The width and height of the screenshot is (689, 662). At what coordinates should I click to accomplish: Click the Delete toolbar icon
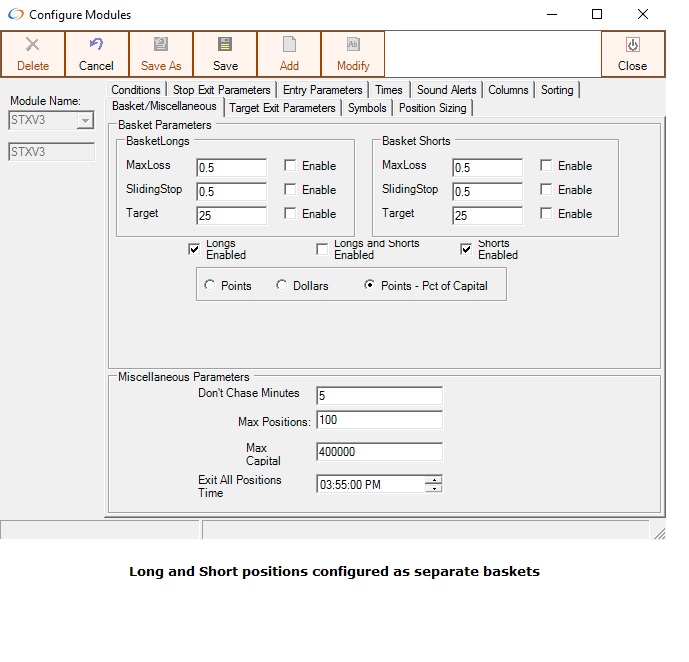click(x=33, y=45)
